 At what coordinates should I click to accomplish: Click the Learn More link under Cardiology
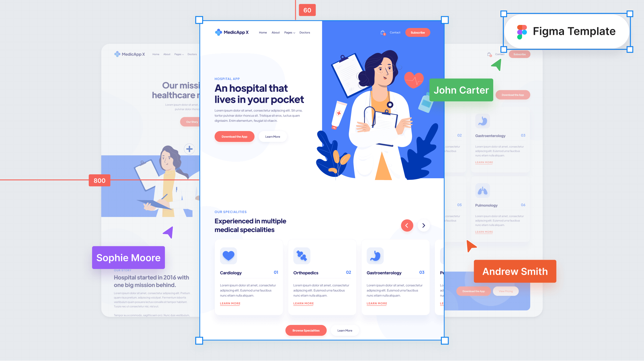pyautogui.click(x=230, y=304)
